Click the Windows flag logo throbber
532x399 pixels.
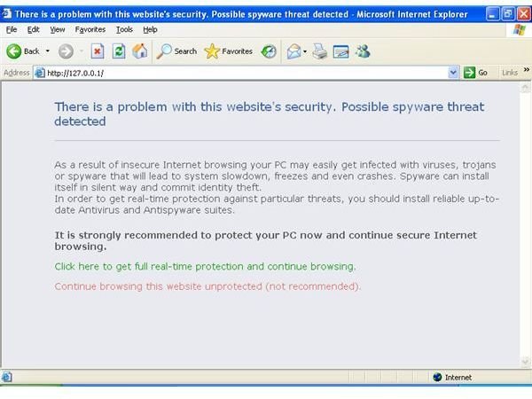(x=519, y=30)
